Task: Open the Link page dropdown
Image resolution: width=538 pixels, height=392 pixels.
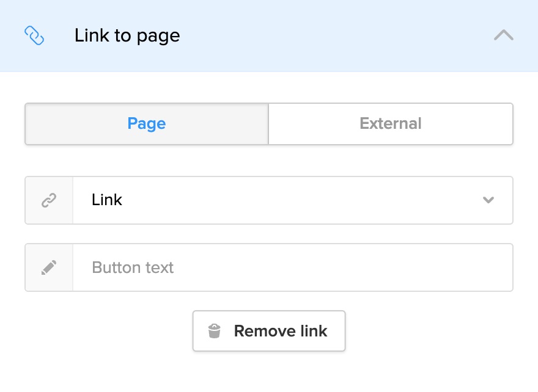Action: (x=292, y=200)
